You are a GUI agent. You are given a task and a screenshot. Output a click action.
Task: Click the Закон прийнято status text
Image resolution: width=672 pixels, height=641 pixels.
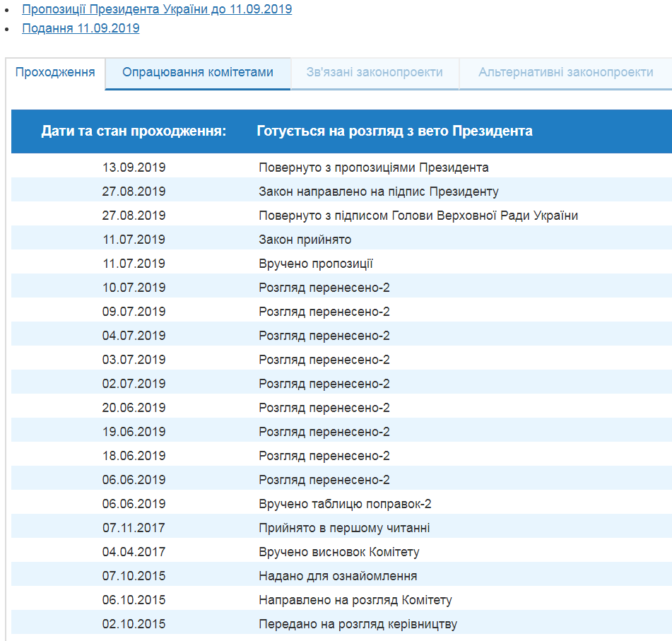(305, 240)
